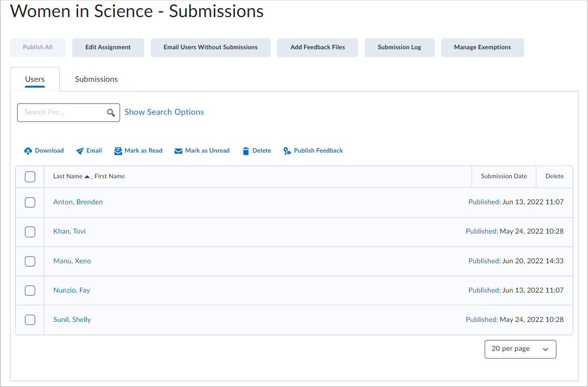Check the select-all checkbox in the header

[x=30, y=177]
